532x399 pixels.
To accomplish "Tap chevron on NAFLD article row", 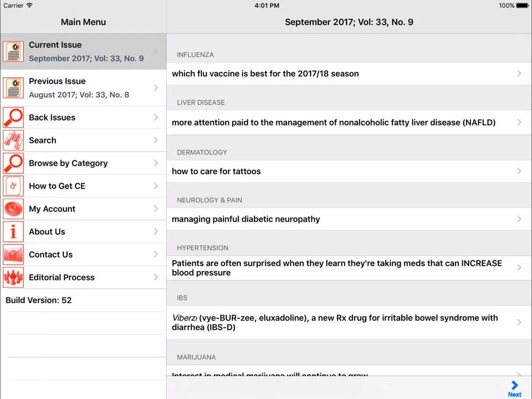I will pyautogui.click(x=519, y=123).
